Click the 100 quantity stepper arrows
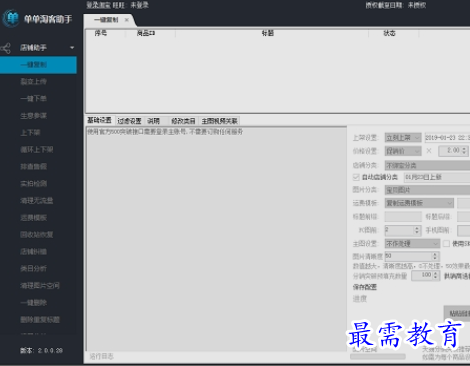The image size is (470, 366). [435, 275]
